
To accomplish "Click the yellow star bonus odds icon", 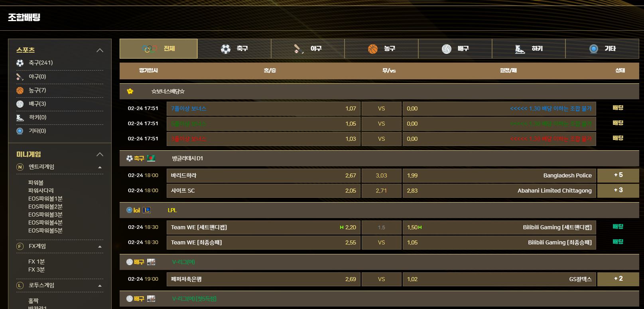I will point(130,91).
